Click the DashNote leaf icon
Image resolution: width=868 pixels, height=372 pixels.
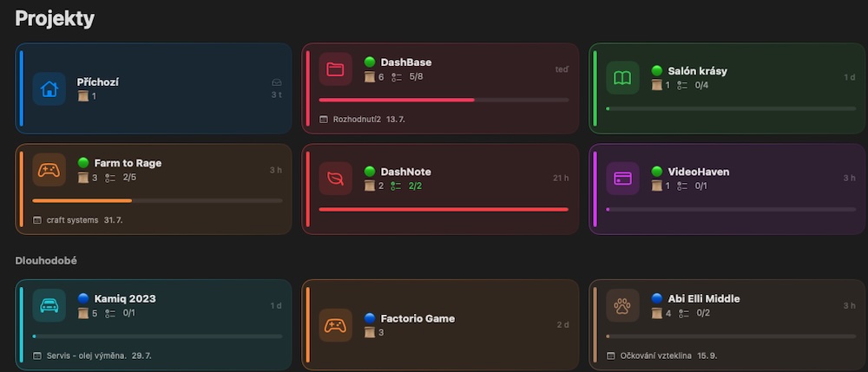click(335, 179)
